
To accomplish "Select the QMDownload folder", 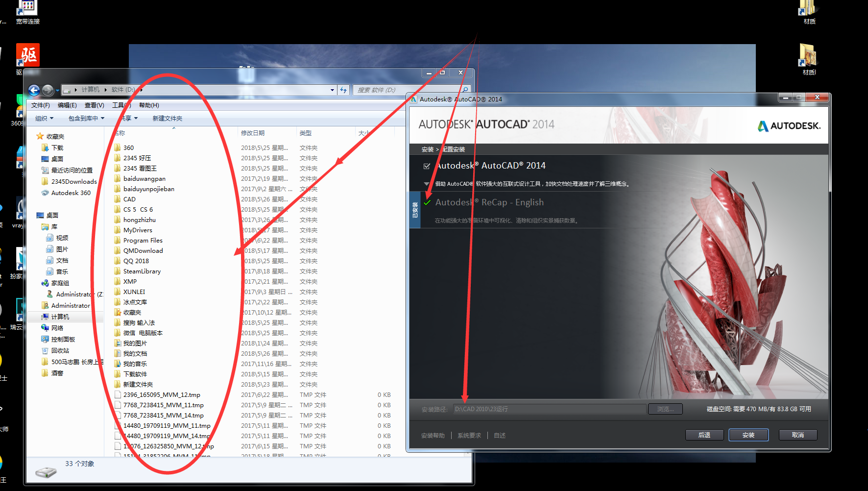I will [x=143, y=250].
